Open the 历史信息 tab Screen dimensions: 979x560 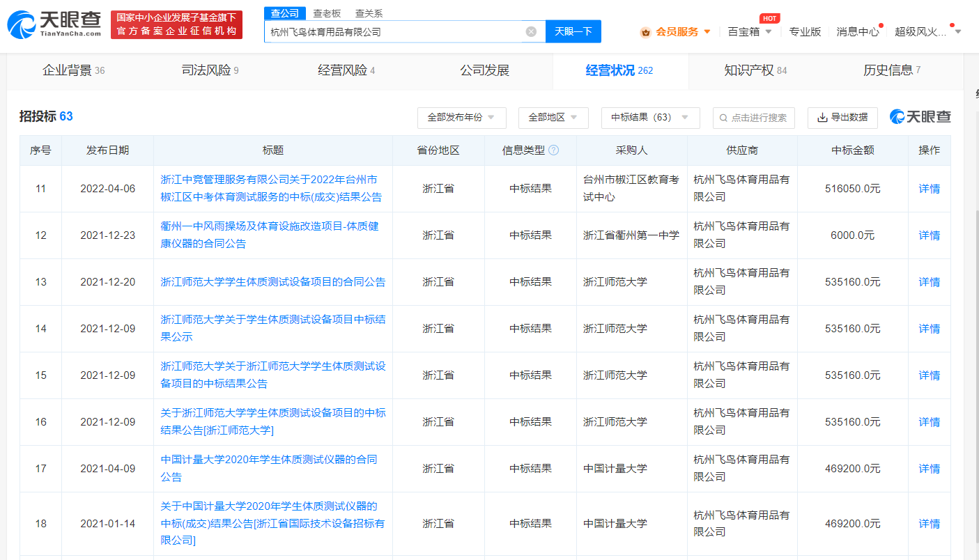[892, 70]
